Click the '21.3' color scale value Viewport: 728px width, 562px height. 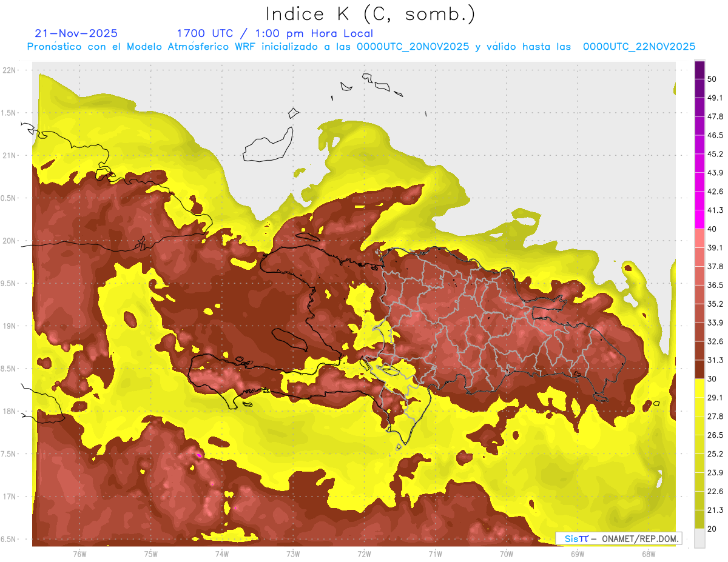[x=715, y=510]
